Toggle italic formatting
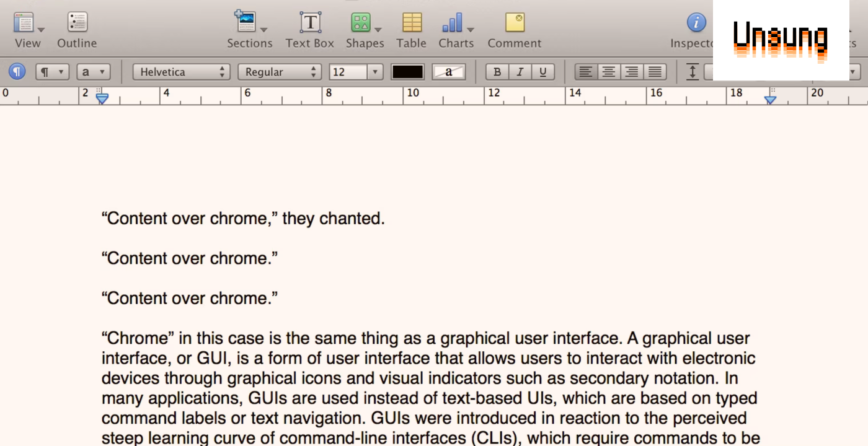This screenshot has height=446, width=868. click(520, 72)
